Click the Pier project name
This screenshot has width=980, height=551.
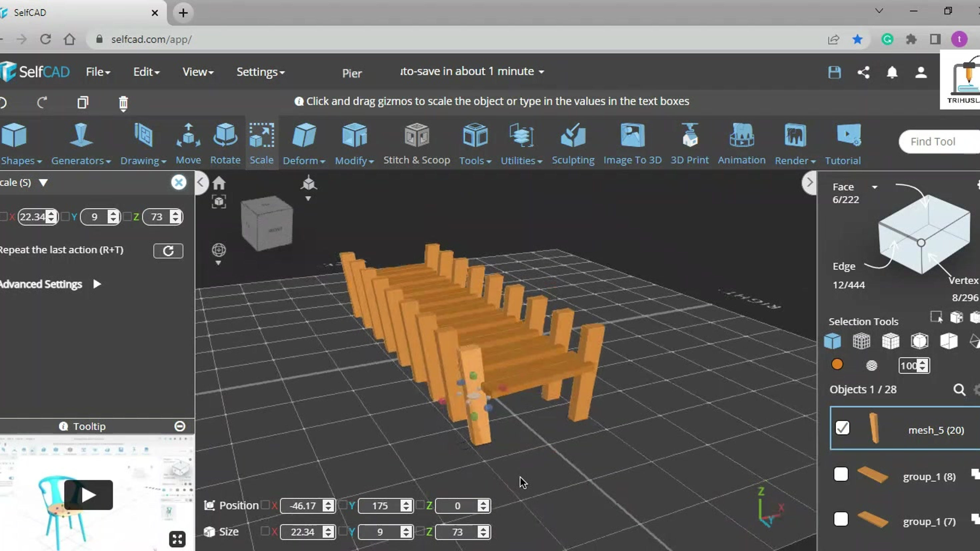coord(352,73)
